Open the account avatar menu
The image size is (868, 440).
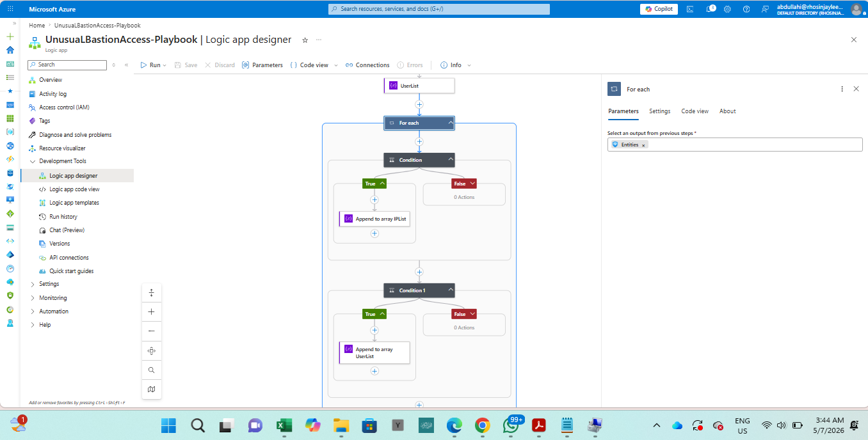pos(856,9)
